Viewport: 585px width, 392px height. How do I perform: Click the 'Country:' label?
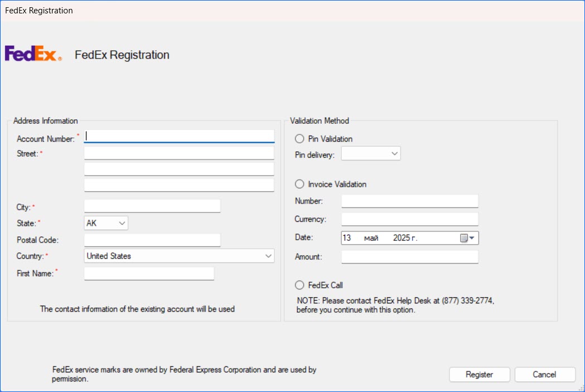pos(30,256)
